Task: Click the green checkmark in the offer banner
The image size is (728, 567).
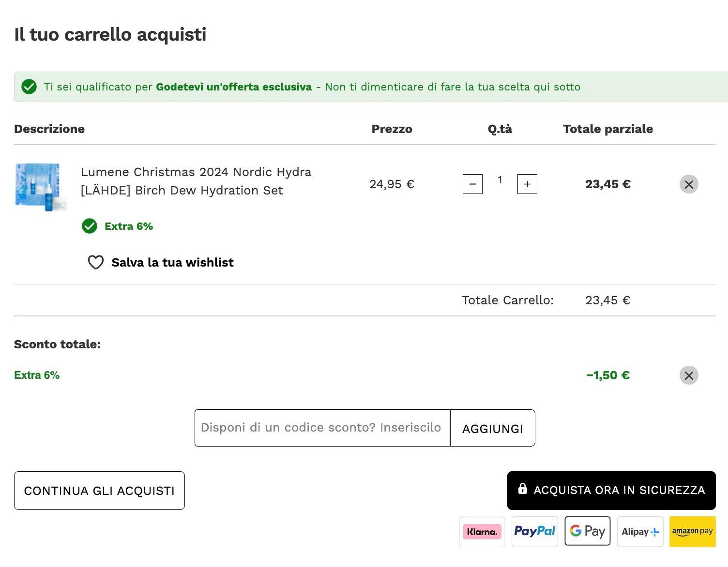Action: pos(29,87)
